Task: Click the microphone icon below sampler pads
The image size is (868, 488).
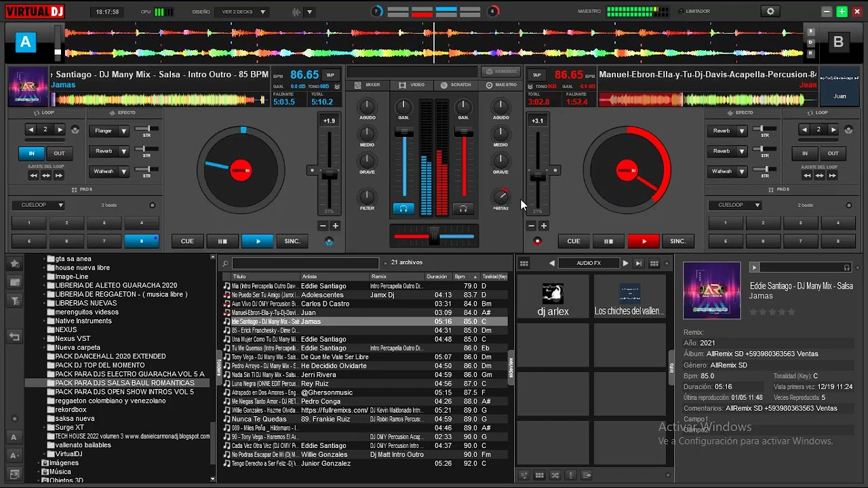Action: pos(571,476)
